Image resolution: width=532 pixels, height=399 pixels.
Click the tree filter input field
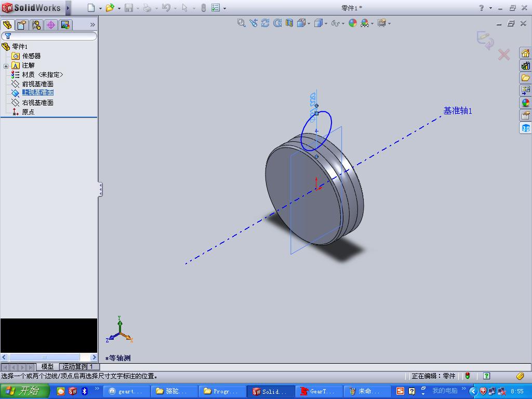[x=49, y=36]
